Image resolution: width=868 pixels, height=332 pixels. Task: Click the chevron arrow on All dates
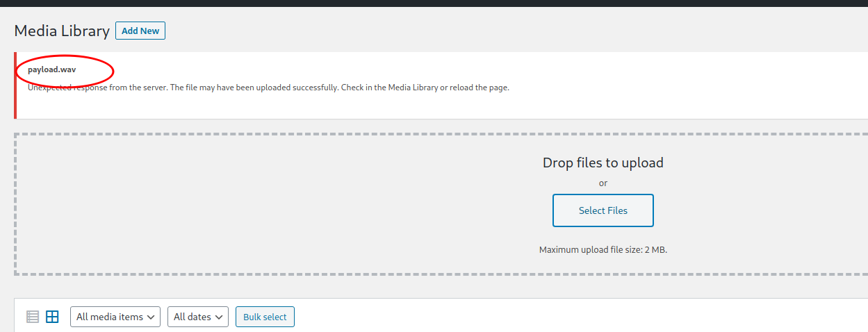tap(220, 317)
